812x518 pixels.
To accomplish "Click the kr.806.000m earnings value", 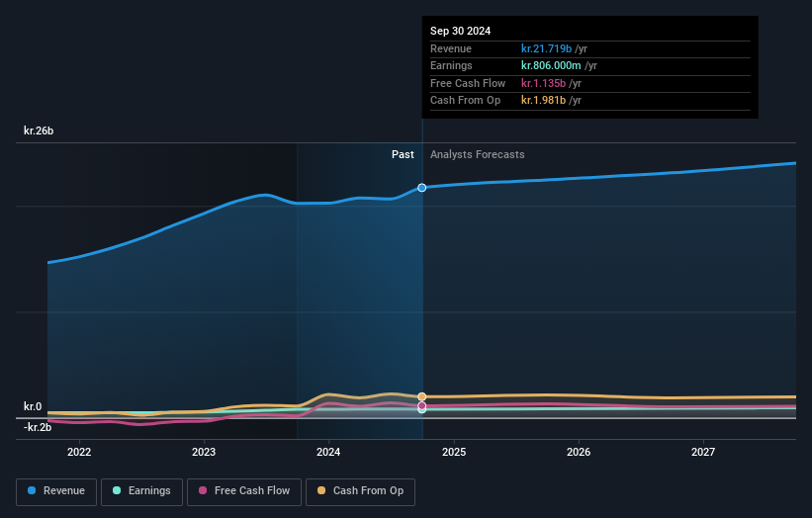I will pos(551,65).
